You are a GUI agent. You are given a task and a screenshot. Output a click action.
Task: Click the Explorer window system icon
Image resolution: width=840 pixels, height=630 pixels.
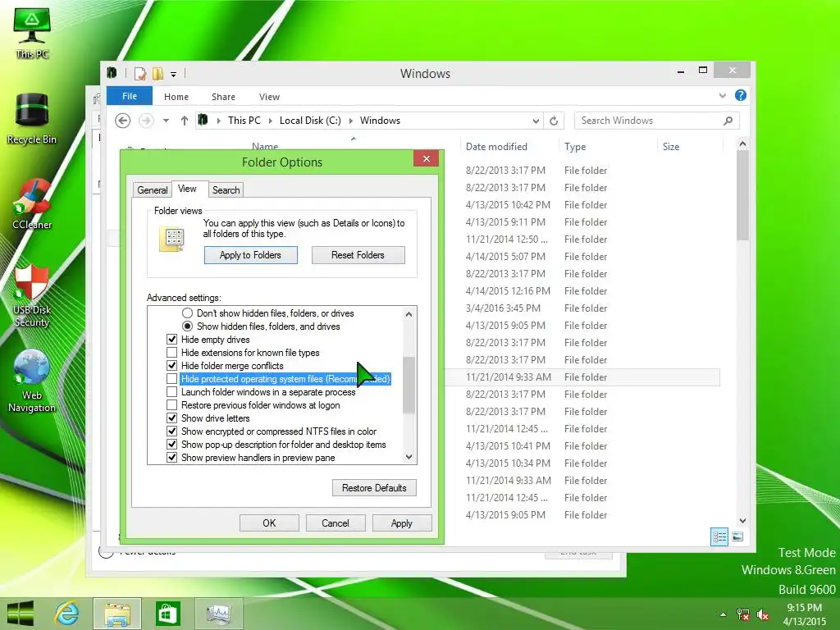[x=112, y=73]
